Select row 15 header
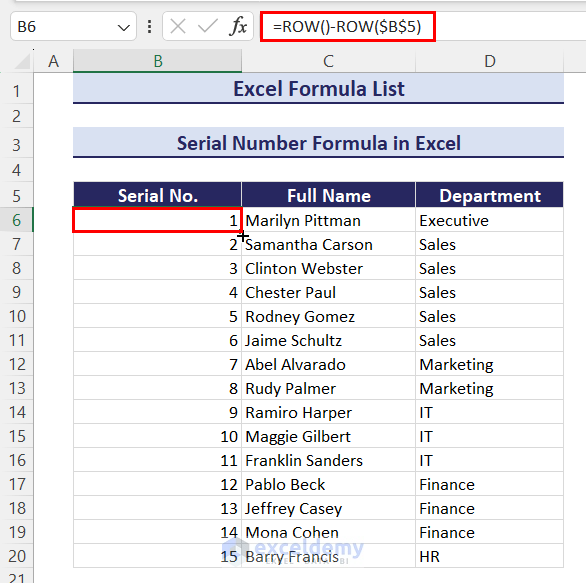The image size is (586, 583). coord(16,436)
